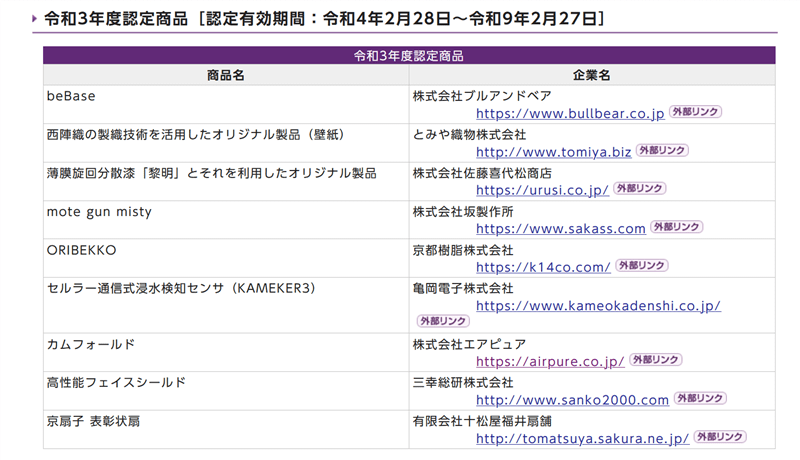Viewport: 800px width, 460px height.
Task: Select the 京扇子 表彰状扇 product cell
Action: [226, 430]
